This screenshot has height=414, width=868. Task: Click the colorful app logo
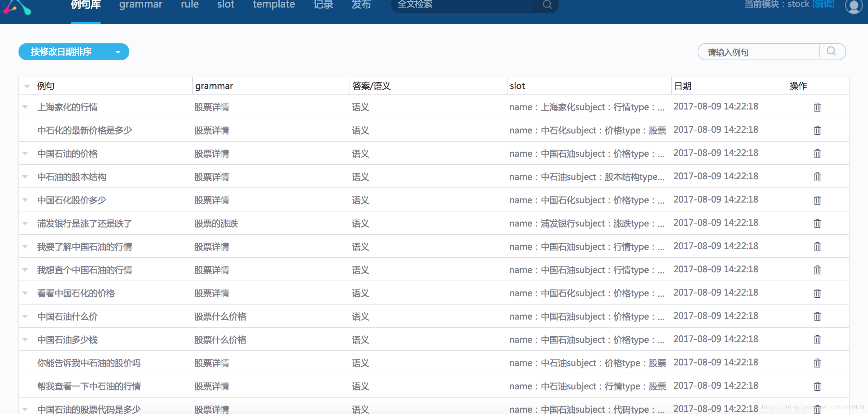[x=17, y=7]
